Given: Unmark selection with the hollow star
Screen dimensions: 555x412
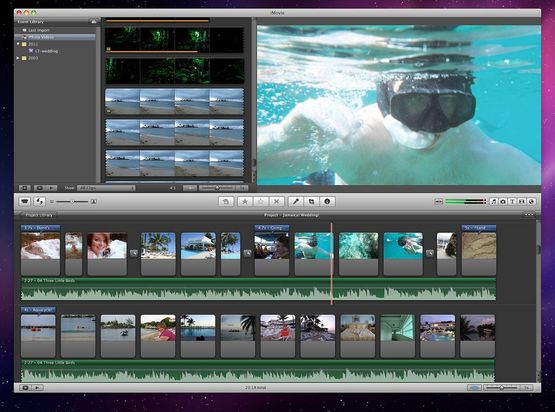Looking at the screenshot, I should [261, 201].
